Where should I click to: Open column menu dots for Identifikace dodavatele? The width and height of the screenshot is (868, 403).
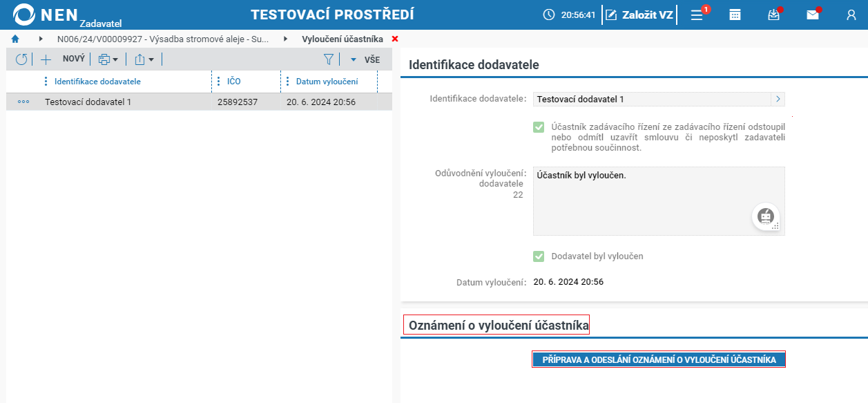[x=46, y=82]
